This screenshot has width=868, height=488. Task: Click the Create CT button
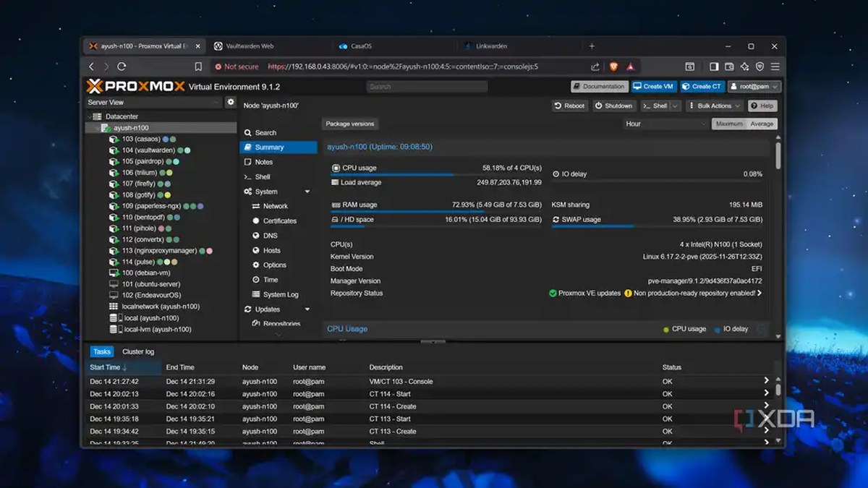(702, 86)
